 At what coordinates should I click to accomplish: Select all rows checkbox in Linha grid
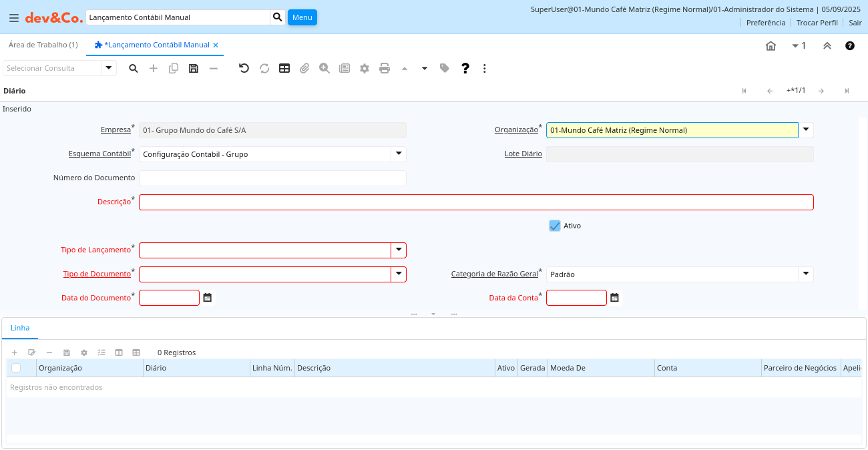click(x=16, y=368)
